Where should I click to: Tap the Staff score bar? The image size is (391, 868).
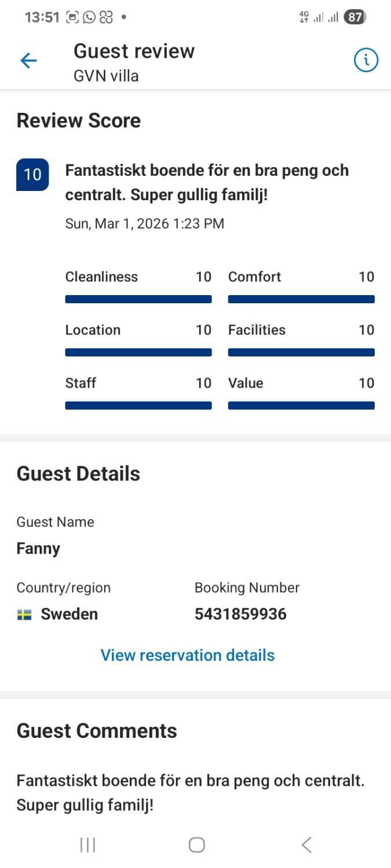tap(138, 406)
